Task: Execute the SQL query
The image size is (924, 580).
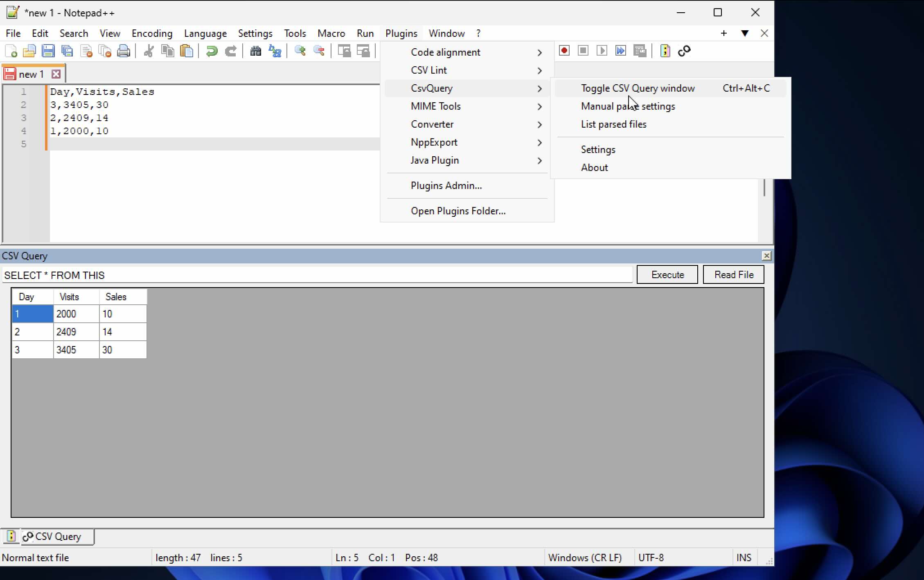Action: pyautogui.click(x=667, y=274)
